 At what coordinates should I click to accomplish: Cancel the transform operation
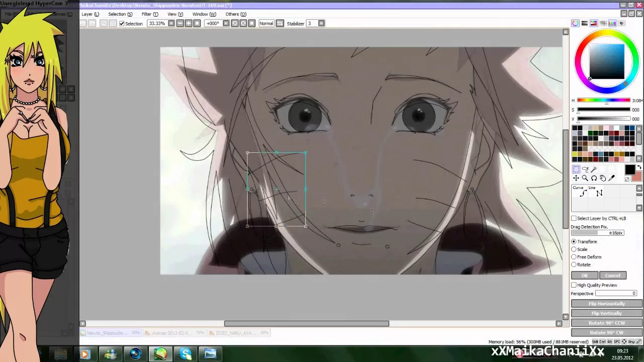coord(612,276)
